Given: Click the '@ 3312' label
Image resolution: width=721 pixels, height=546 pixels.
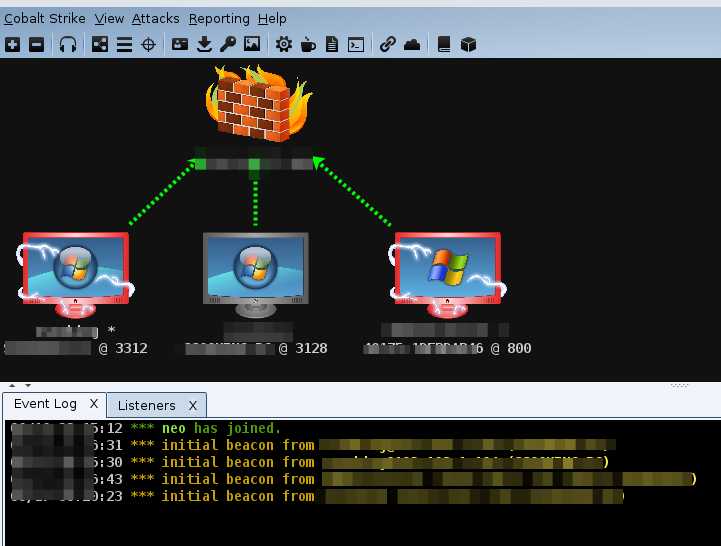Looking at the screenshot, I should pyautogui.click(x=123, y=348).
